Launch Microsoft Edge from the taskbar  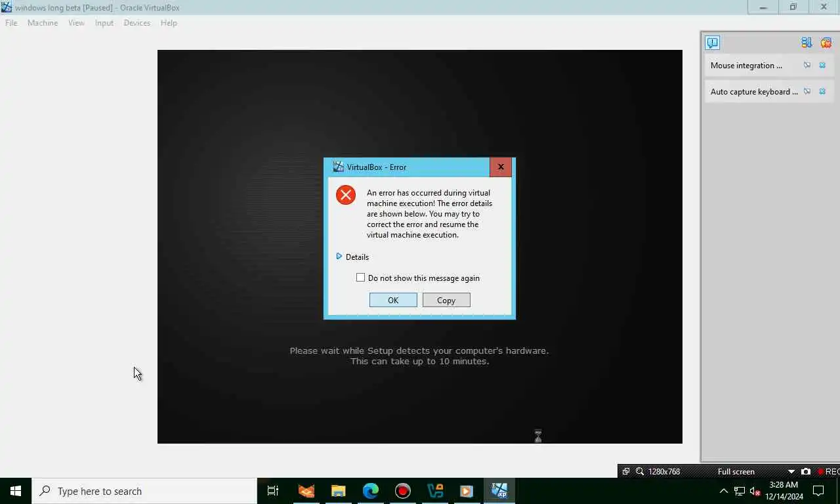[x=371, y=491]
